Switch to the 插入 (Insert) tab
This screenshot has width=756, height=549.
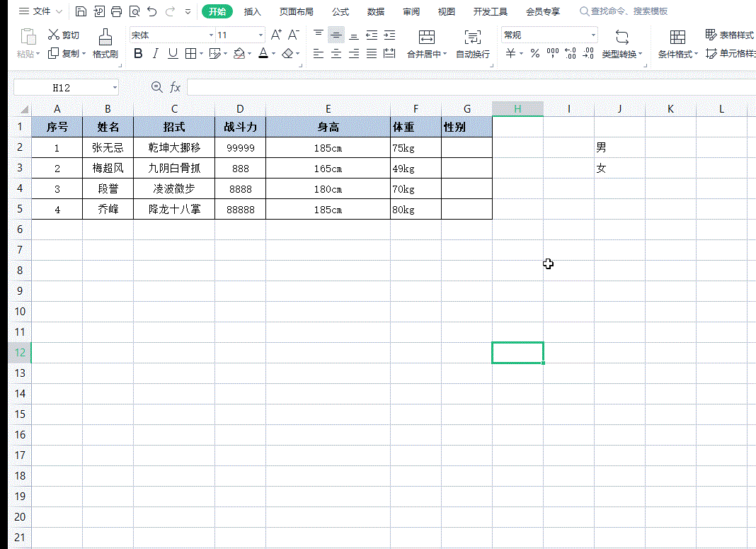253,12
